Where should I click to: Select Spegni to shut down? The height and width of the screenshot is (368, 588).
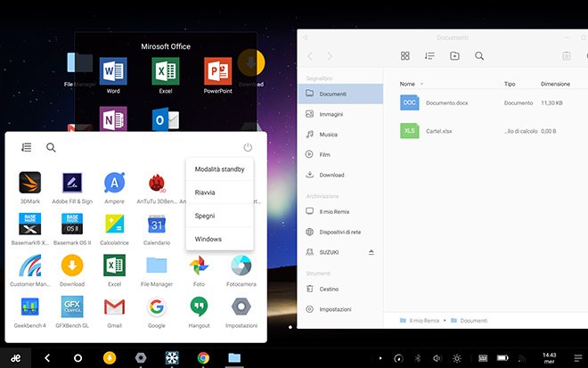(x=205, y=216)
